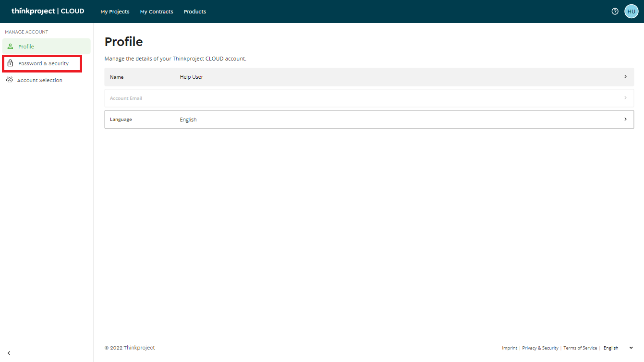The height and width of the screenshot is (362, 644).
Task: Click the Account Selection people icon
Action: click(9, 80)
